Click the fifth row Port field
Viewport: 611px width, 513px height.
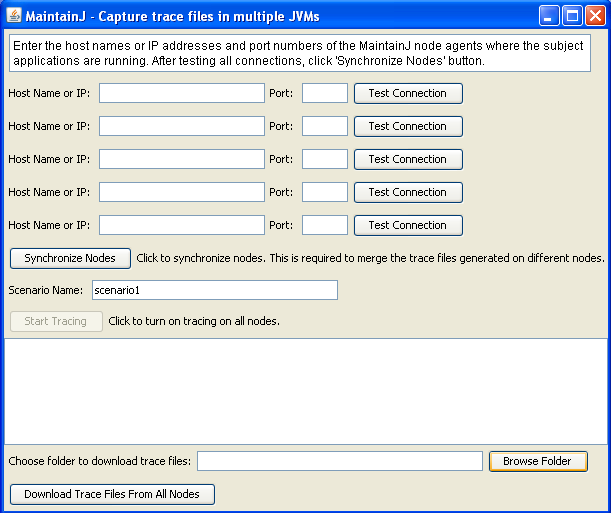tap(324, 225)
